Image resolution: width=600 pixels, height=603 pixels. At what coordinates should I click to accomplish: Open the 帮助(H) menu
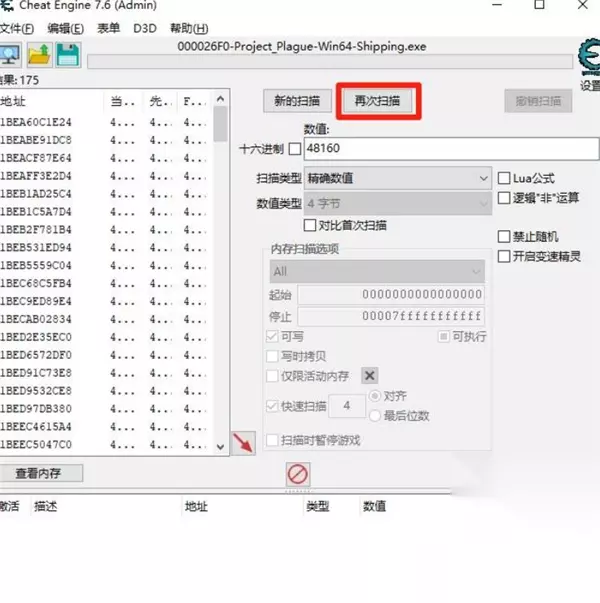189,28
